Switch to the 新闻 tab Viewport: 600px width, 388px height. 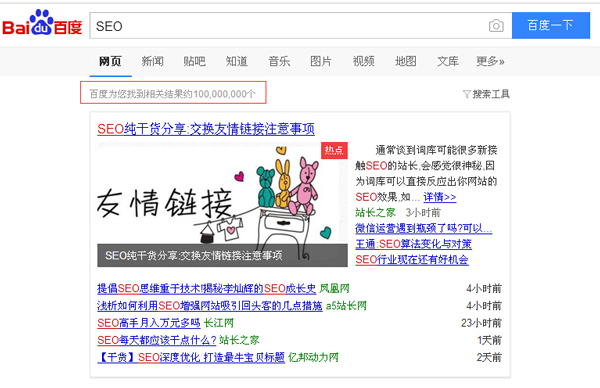click(x=152, y=61)
